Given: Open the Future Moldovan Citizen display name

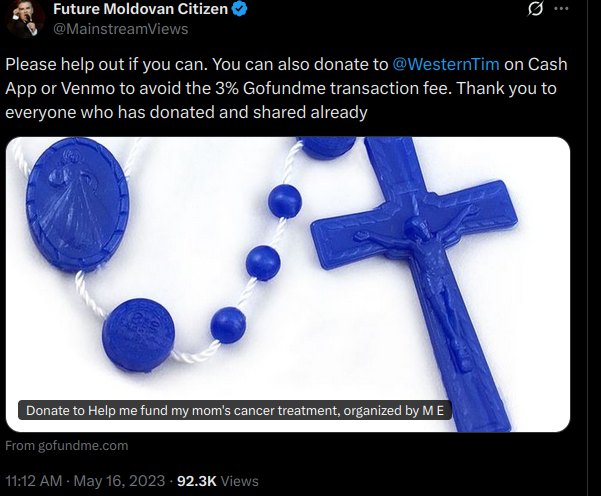Looking at the screenshot, I should pos(140,9).
